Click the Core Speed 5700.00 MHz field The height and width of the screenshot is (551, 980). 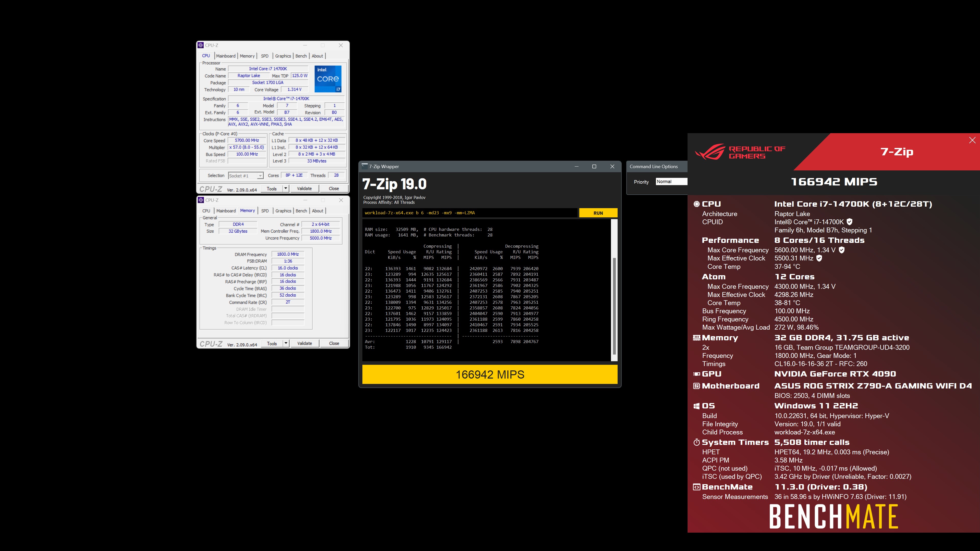[x=247, y=140]
